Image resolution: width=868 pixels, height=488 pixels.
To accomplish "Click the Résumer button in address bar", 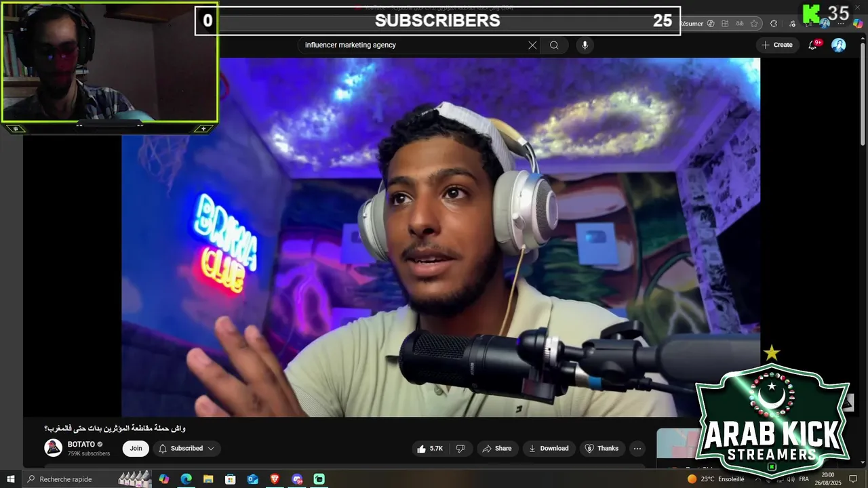I will click(x=692, y=24).
